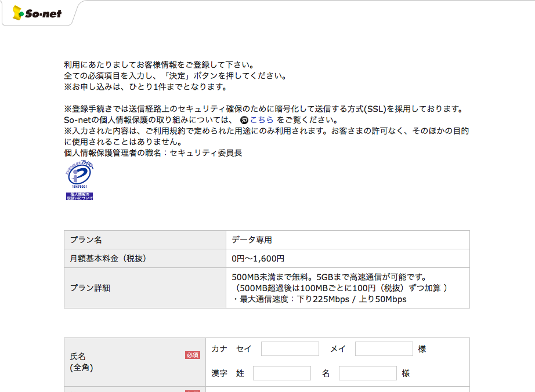This screenshot has width=535, height=392.
Task: Focus the 漢字 姓 input field
Action: [282, 373]
